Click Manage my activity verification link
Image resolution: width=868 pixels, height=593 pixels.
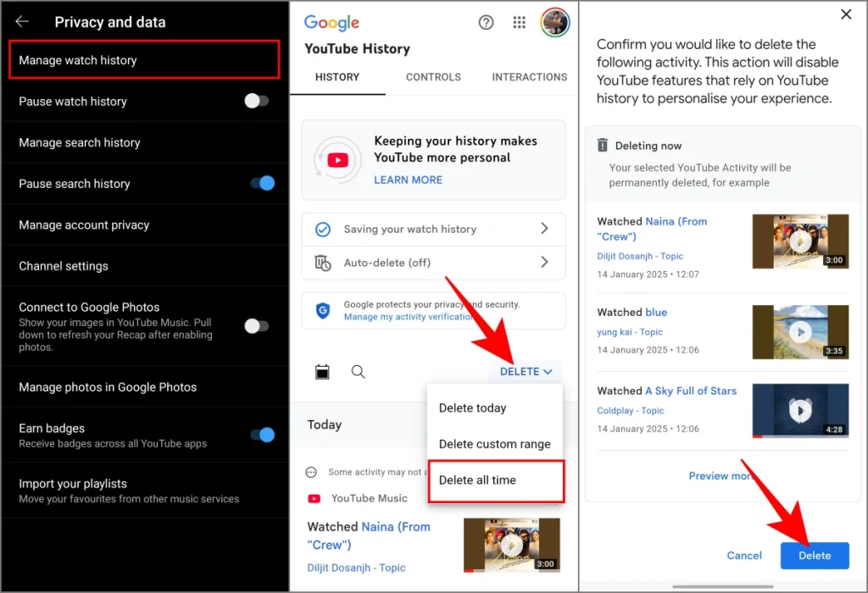click(x=408, y=317)
